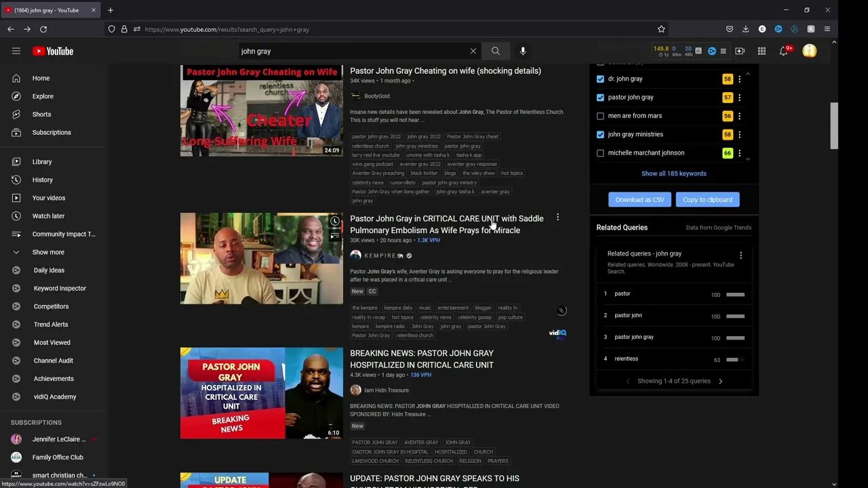Viewport: 868px width, 488px height.
Task: Clear the search box with the X
Action: pos(473,51)
